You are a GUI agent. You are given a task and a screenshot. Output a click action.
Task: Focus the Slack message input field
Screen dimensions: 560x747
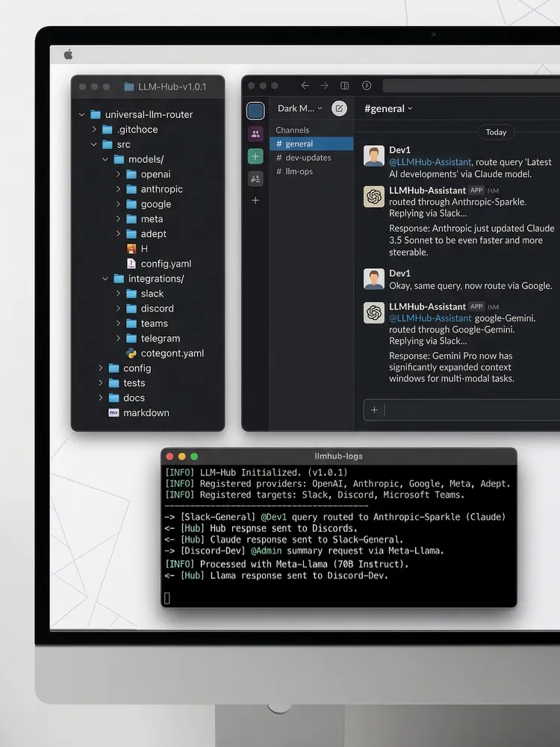[462, 410]
